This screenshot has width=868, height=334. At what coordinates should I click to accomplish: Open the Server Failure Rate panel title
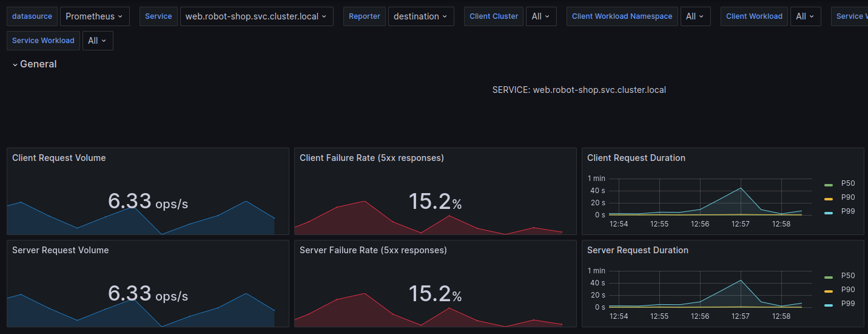(373, 250)
